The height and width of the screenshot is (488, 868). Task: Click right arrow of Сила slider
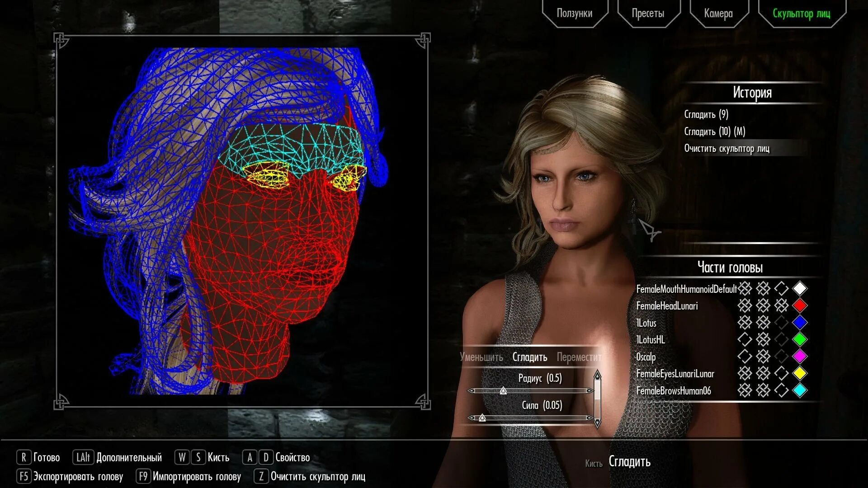coord(590,418)
